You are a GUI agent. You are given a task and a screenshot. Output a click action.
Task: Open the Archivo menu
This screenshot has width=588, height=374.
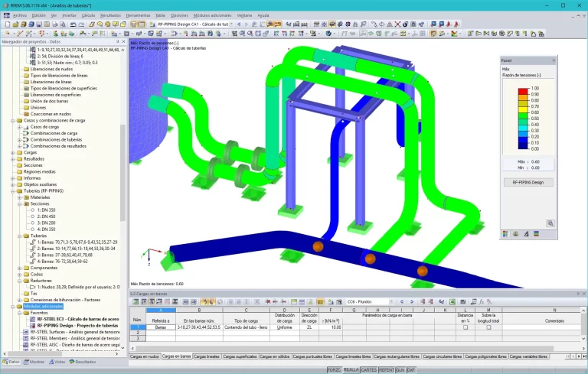pos(19,15)
